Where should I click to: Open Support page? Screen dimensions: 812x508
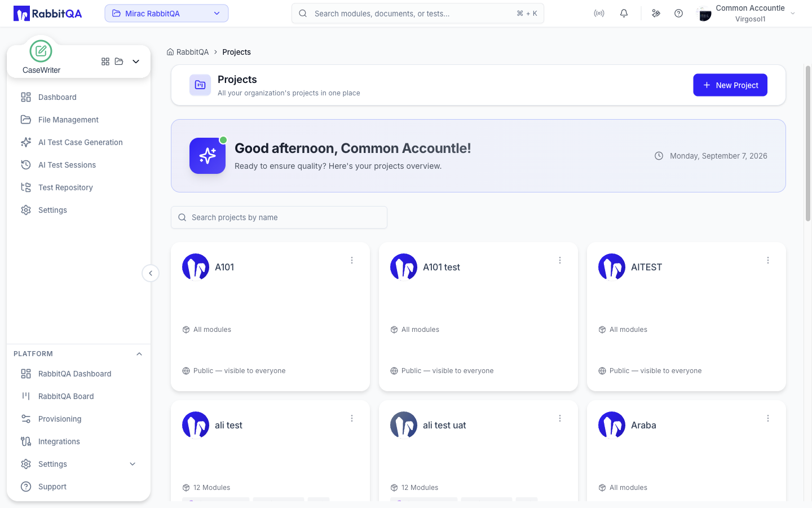point(79,487)
